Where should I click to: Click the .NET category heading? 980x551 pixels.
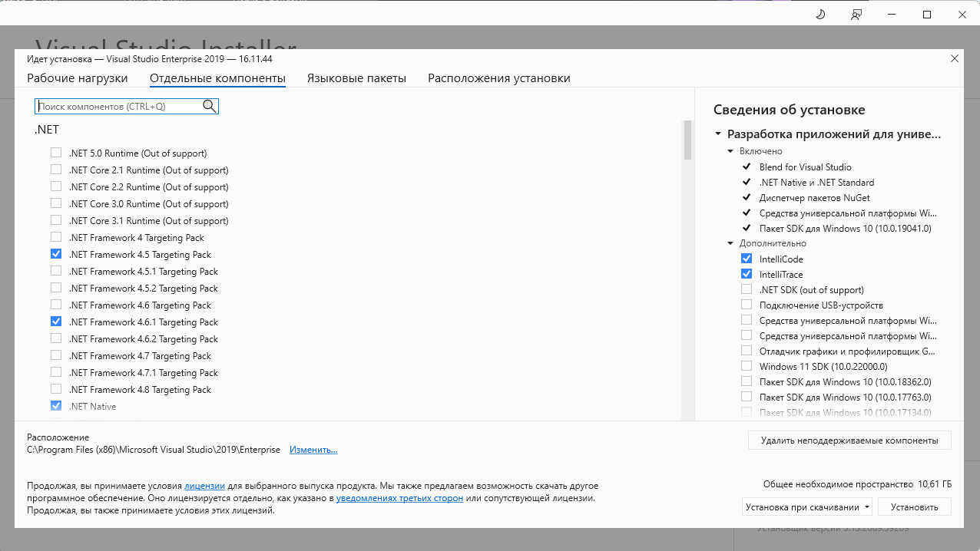(47, 130)
